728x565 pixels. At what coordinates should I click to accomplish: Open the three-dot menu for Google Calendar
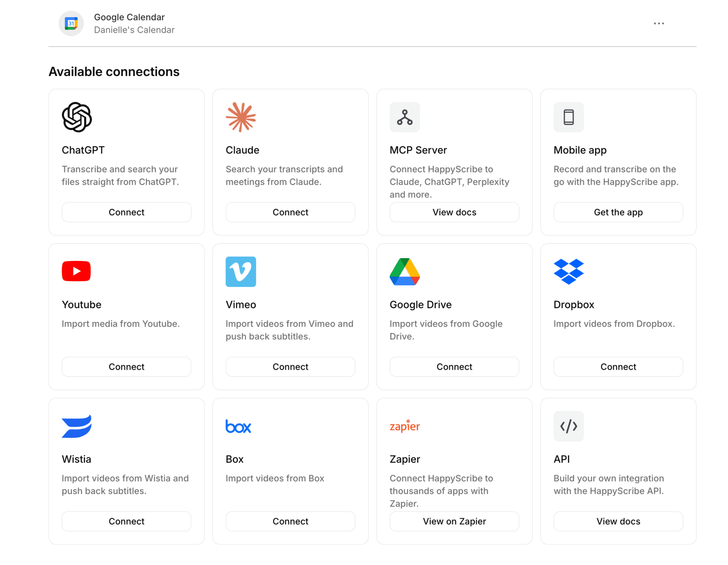(659, 23)
